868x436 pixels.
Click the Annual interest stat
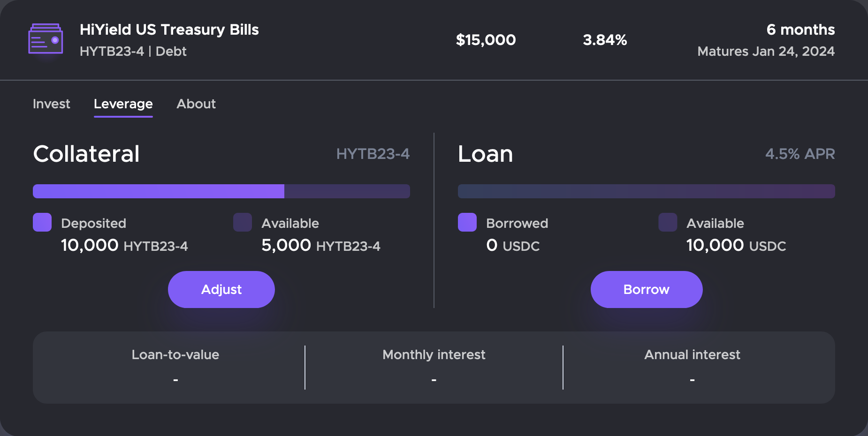(692, 367)
